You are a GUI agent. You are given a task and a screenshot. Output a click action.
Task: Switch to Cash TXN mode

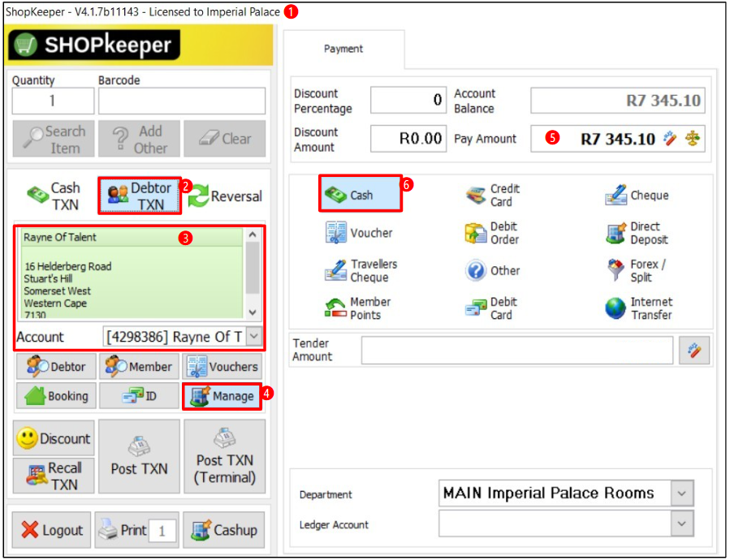point(54,196)
